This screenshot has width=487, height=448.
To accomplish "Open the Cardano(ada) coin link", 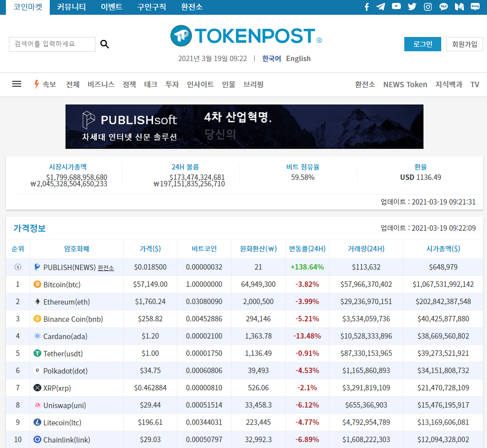I will (65, 337).
